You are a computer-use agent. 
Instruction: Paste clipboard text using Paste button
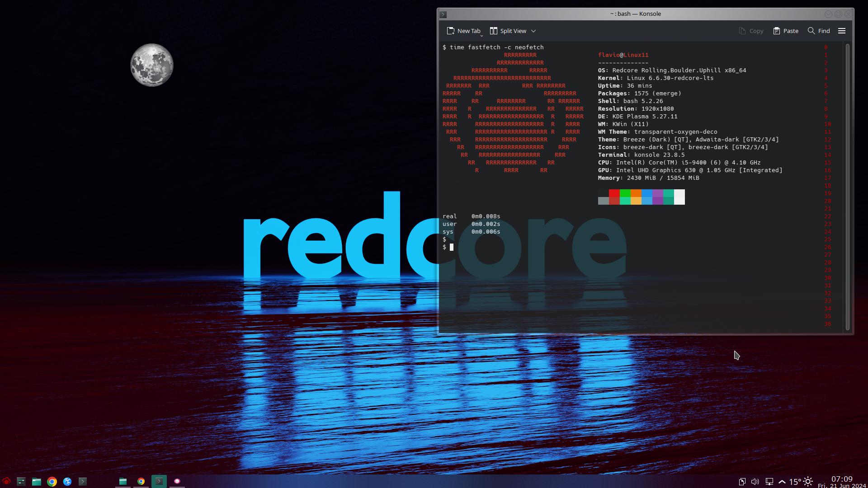786,31
